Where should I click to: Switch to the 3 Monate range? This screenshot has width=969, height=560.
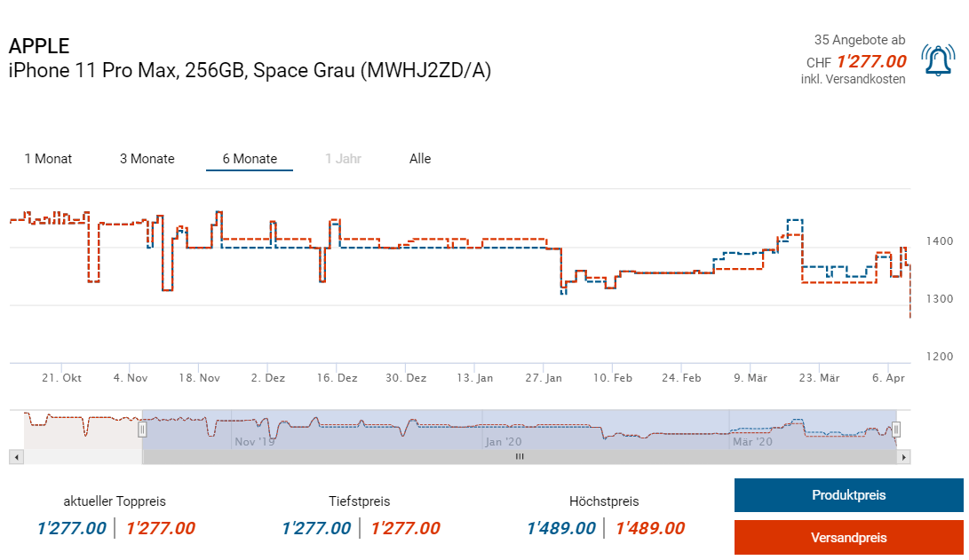[x=147, y=159]
